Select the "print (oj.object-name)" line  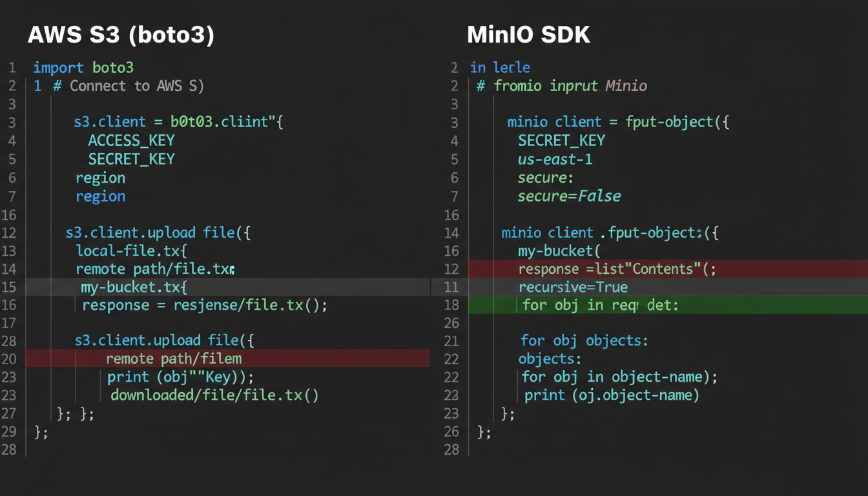click(612, 395)
